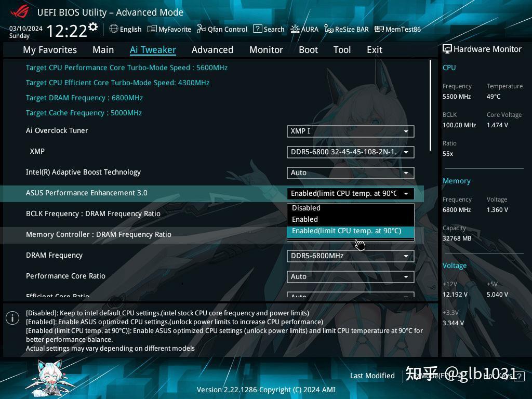Click the settings list vertical scrollbar

click(430, 105)
